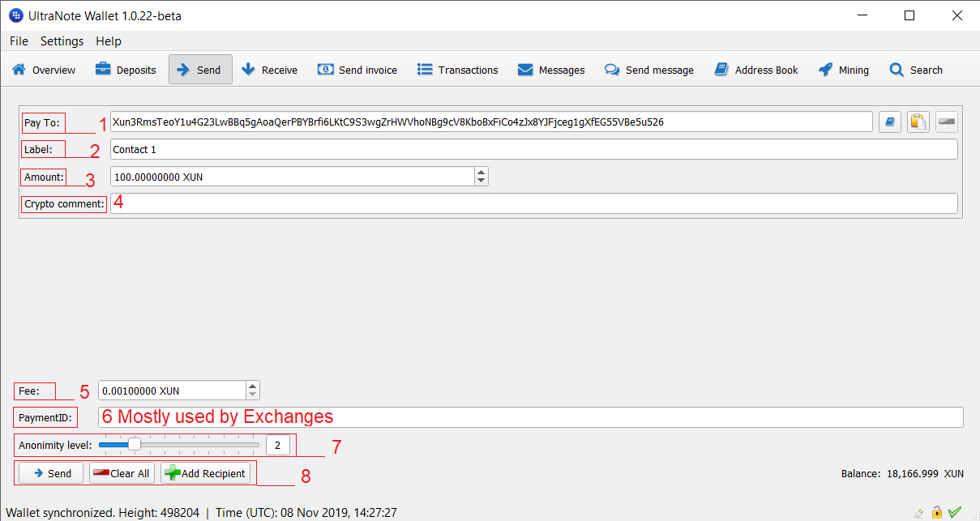The image size is (980, 521).
Task: Open Send invoice from toolbar
Action: point(357,70)
